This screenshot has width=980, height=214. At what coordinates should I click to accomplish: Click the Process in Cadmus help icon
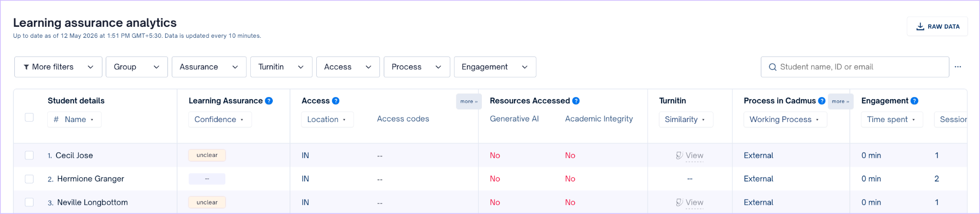tap(822, 101)
